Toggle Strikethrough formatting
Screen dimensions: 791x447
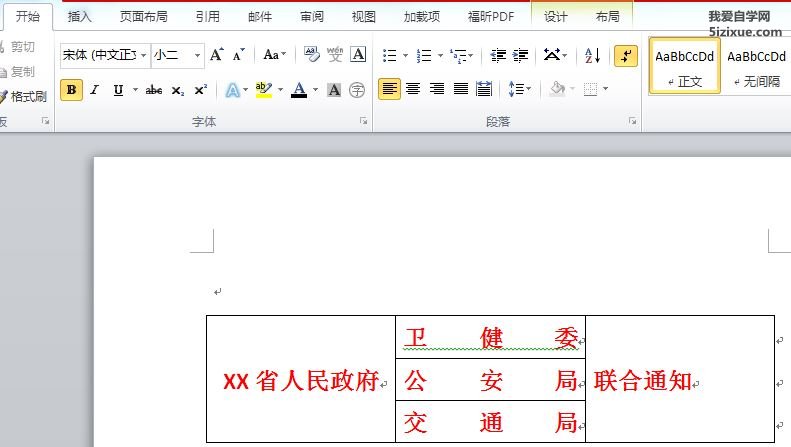(154, 90)
